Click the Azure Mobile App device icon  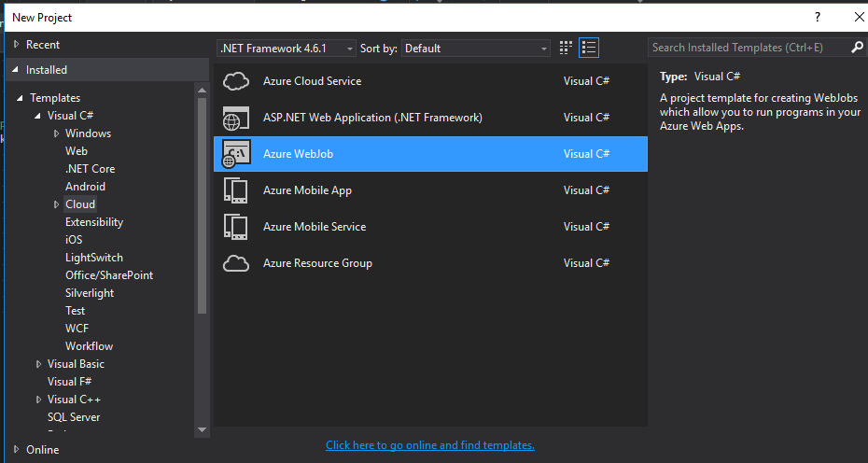[236, 190]
